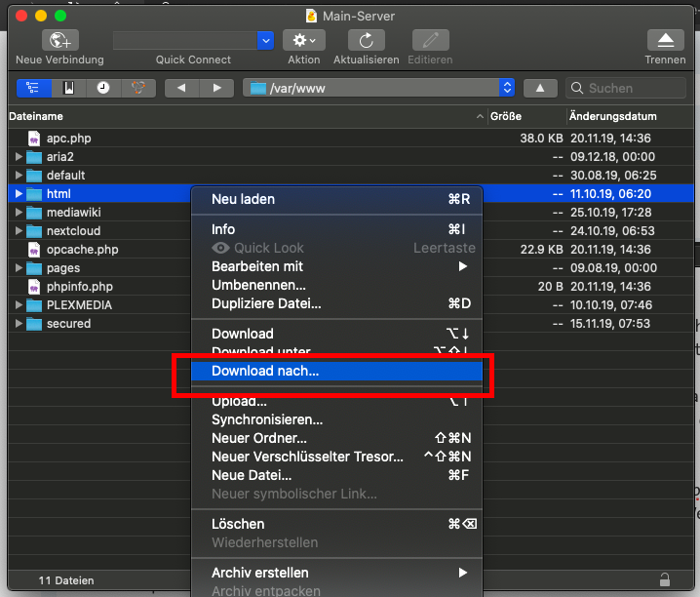
Task: Click the Neue Verbindung globe icon
Action: pyautogui.click(x=59, y=40)
